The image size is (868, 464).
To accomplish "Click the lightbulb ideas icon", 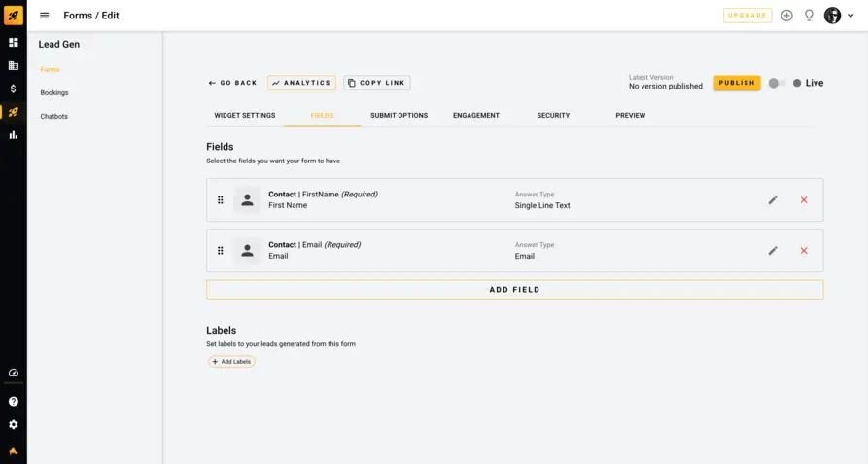I will click(x=809, y=16).
